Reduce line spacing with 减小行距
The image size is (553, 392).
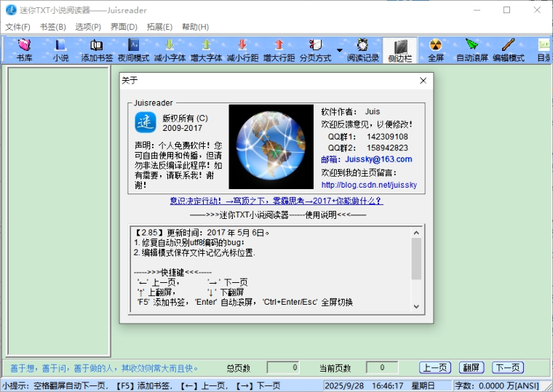[x=242, y=49]
